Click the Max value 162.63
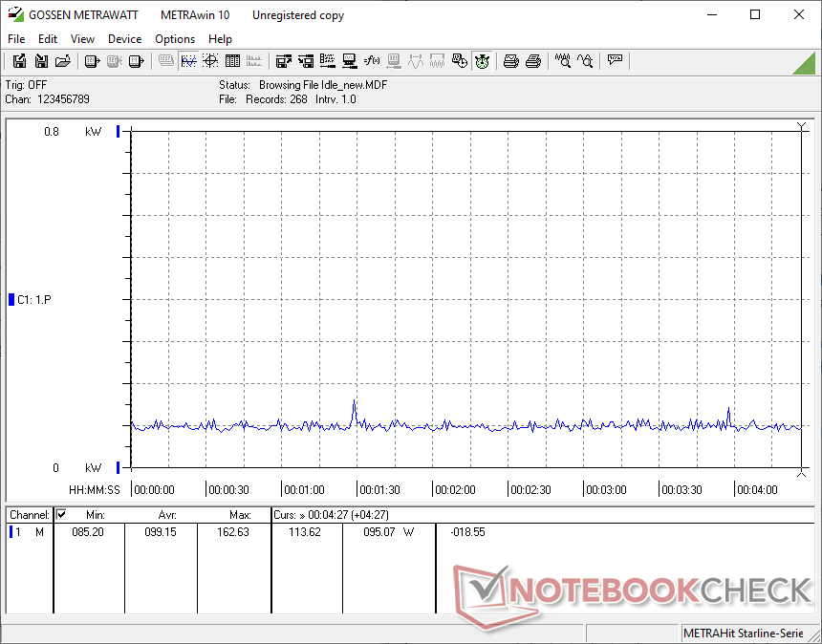 [233, 532]
